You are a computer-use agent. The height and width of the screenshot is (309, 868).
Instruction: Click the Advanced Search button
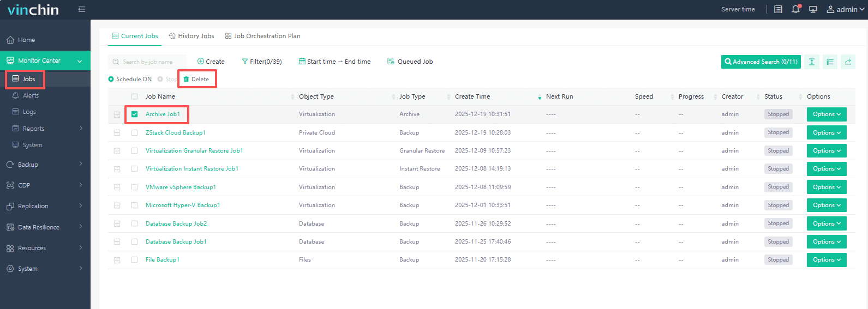(x=761, y=62)
